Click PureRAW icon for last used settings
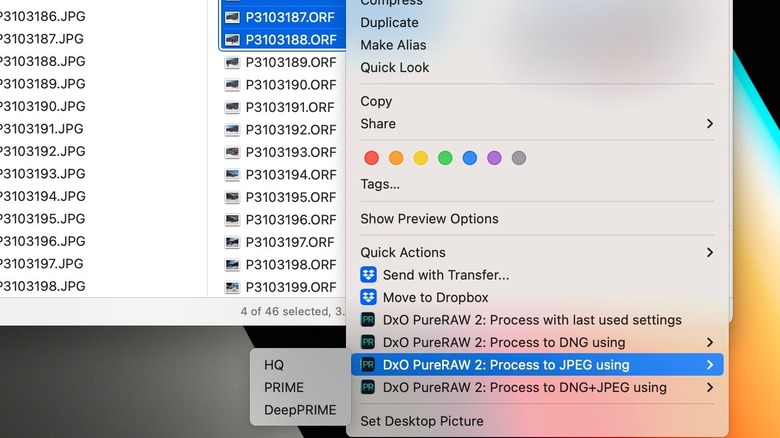The width and height of the screenshot is (780, 438). pos(368,320)
